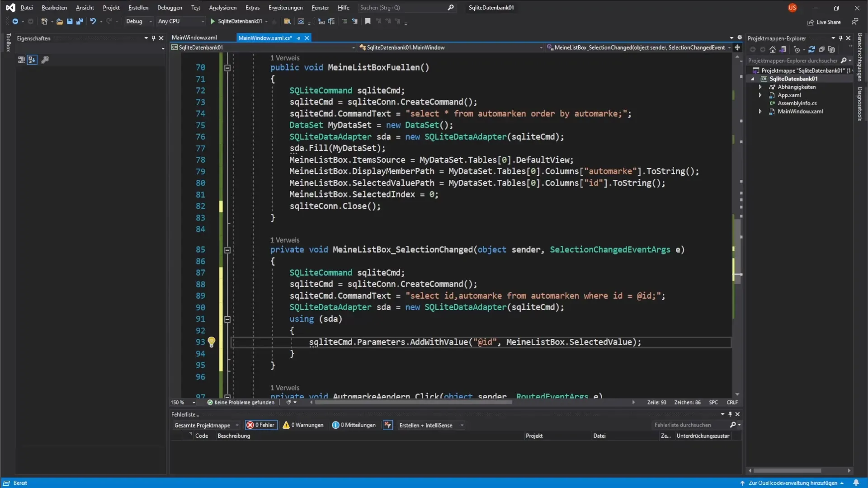868x488 pixels.
Task: Start debugging SqliteDatenbank01 with the green play button
Action: 212,21
